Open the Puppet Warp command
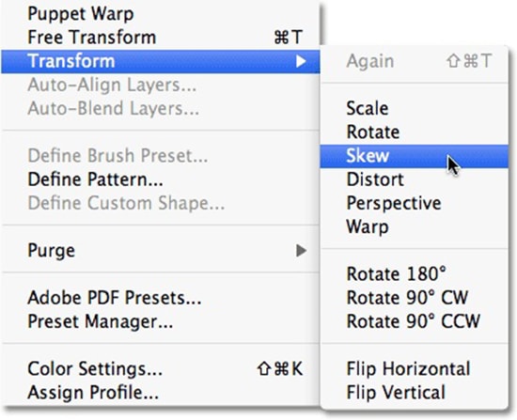This screenshot has height=420, width=517. pos(161,14)
